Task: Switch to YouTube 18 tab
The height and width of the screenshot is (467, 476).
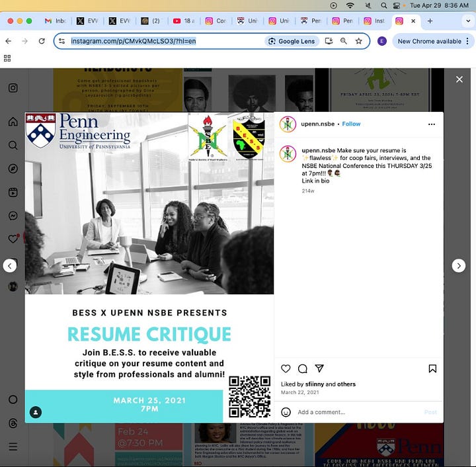Action: click(184, 21)
